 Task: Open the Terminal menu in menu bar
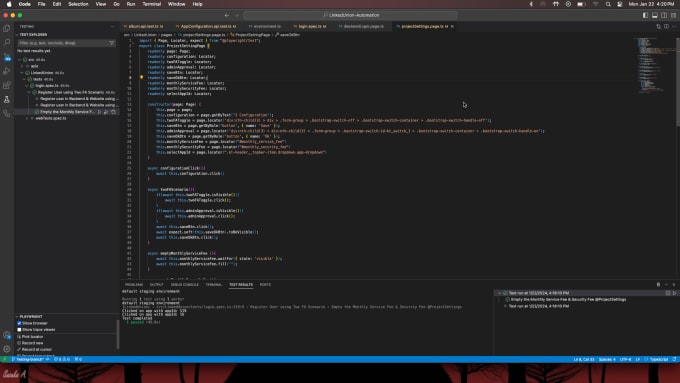(152, 4)
